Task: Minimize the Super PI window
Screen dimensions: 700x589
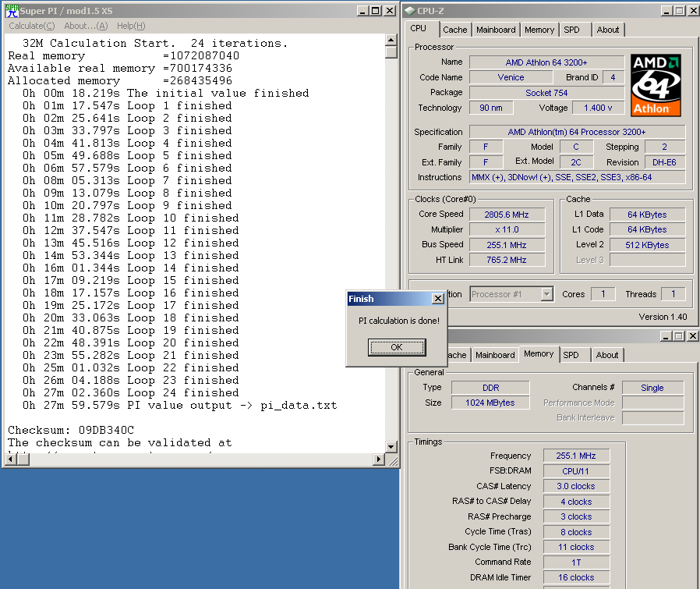Action: [363, 11]
